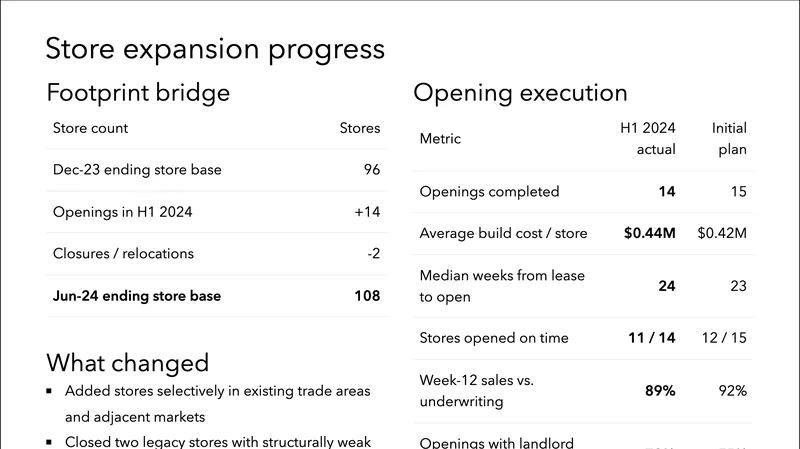Select the 'Footprint bridge' heading
This screenshot has height=449, width=800.
pyautogui.click(x=138, y=93)
